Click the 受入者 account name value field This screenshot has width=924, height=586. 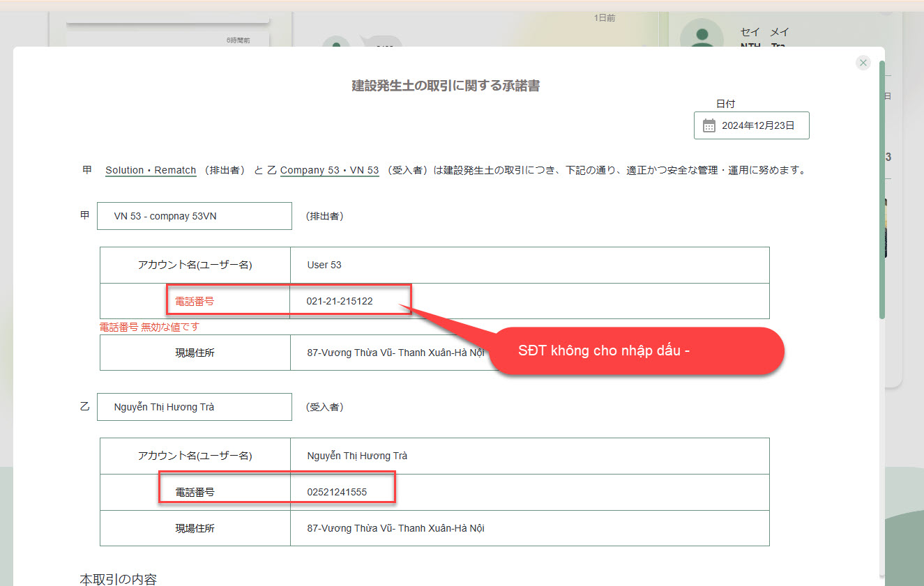coord(529,456)
